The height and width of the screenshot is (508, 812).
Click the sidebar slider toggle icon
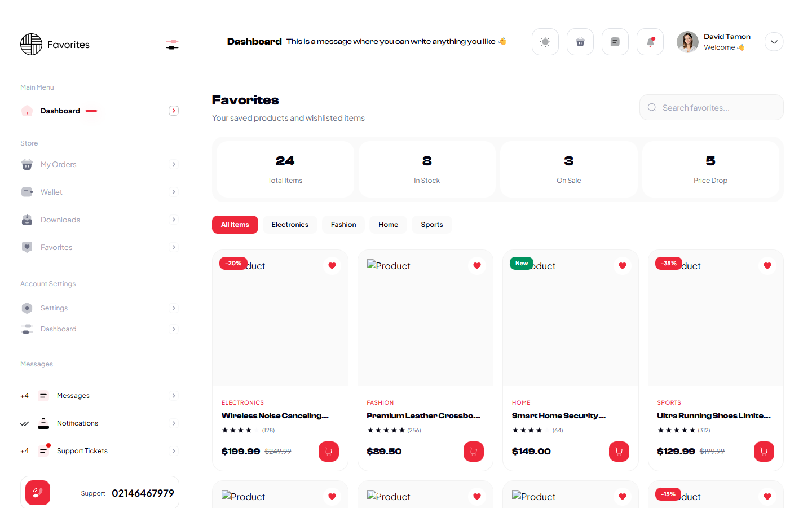tap(173, 45)
